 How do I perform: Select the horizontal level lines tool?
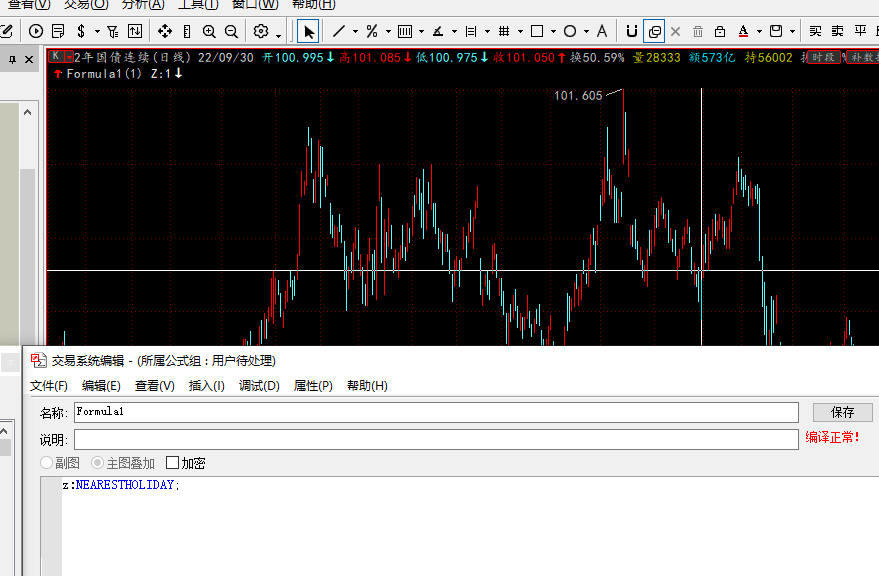coord(471,31)
